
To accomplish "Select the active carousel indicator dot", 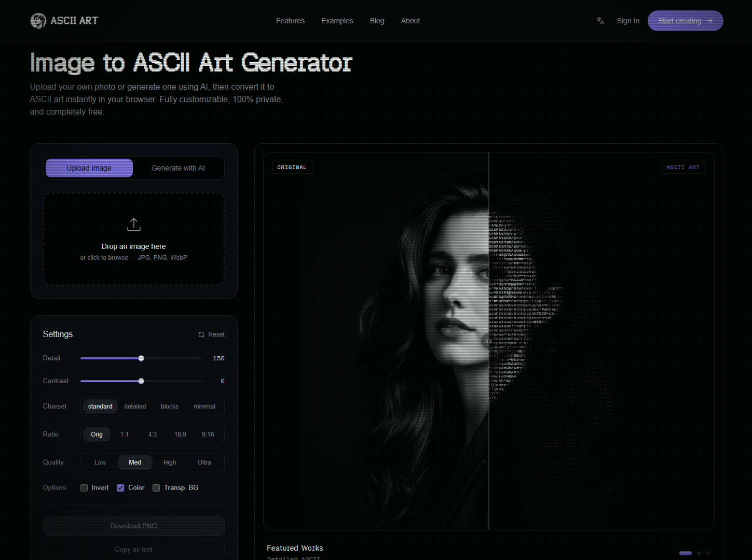I will [686, 553].
